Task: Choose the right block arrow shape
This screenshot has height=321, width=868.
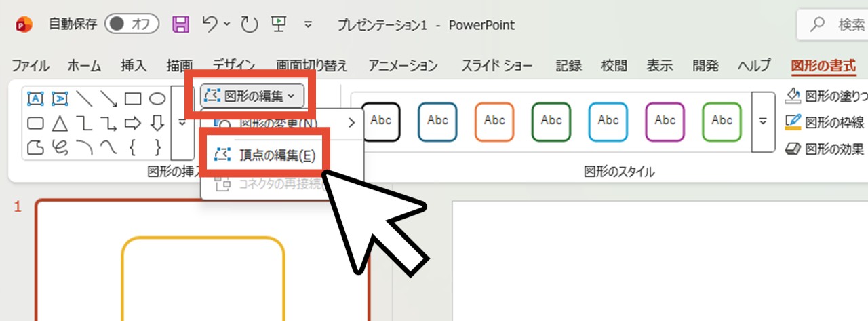Action: pos(133,123)
